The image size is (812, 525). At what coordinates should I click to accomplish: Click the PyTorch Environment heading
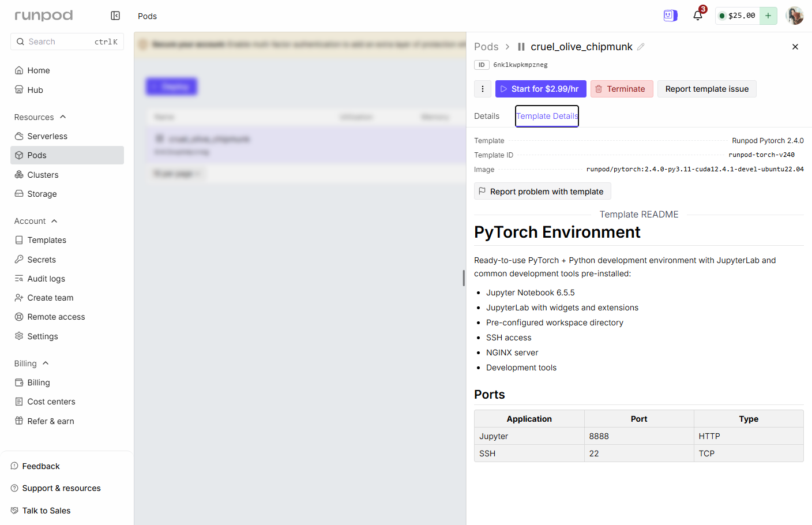(x=557, y=232)
